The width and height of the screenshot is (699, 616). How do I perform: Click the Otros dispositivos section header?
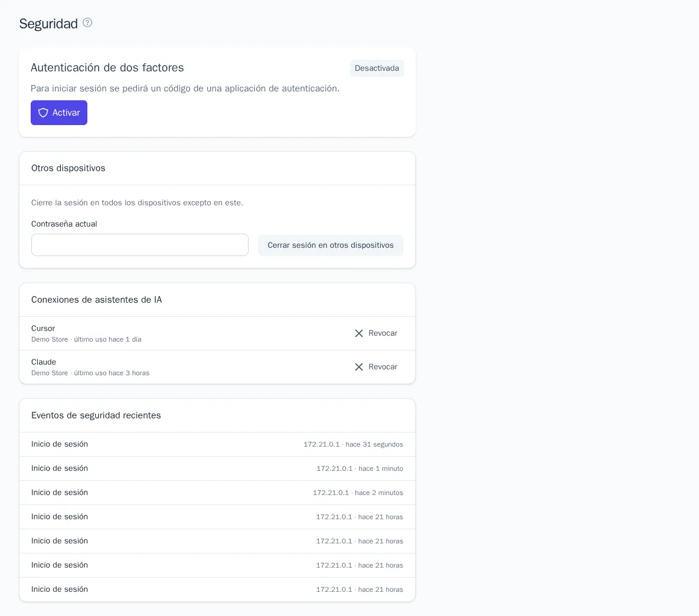tap(68, 168)
